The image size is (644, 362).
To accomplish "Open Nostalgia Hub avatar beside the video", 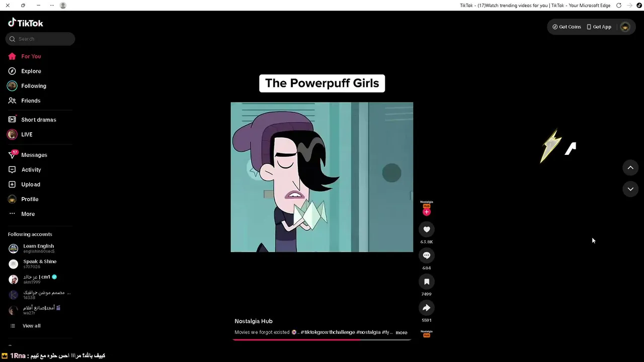I will pos(427,205).
